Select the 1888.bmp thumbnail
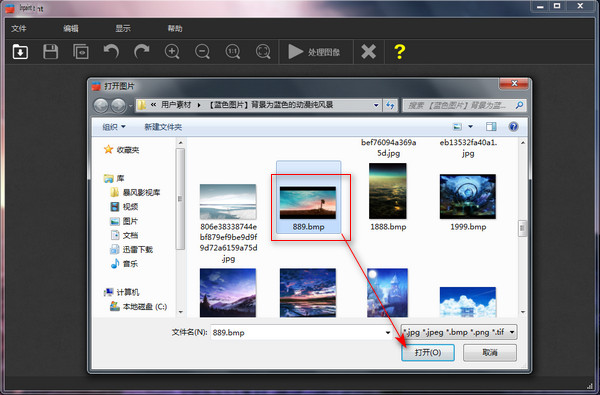The height and width of the screenshot is (395, 600). coord(388,191)
